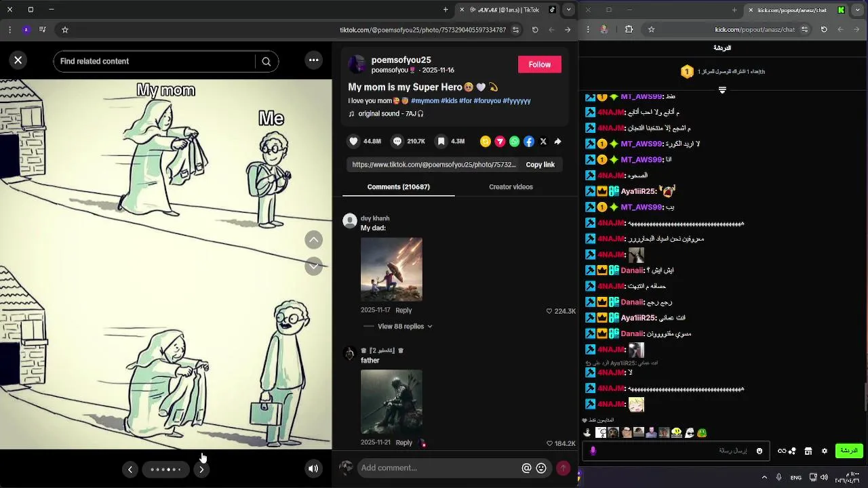Open comments via the speech bubble icon showing 210.7K
Image resolution: width=868 pixels, height=488 pixels.
tap(397, 141)
